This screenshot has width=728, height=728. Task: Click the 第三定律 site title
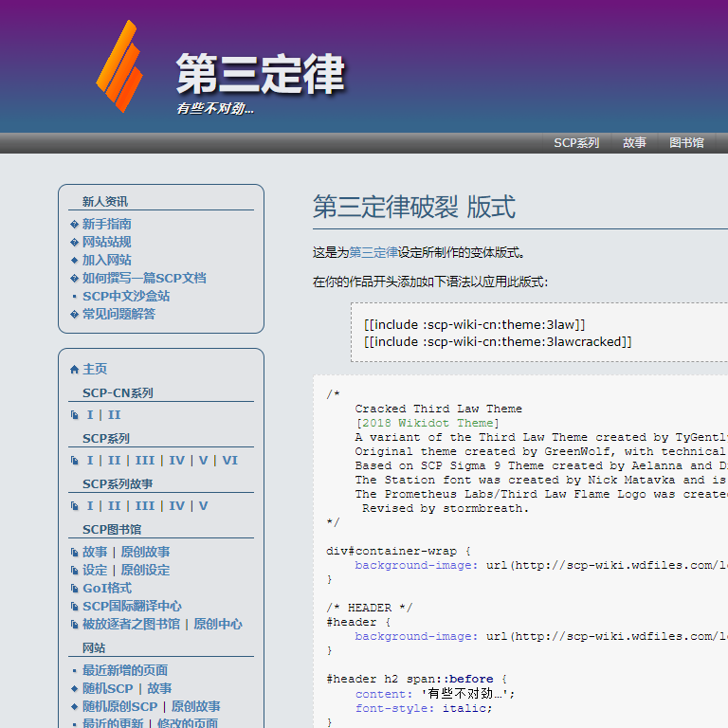[260, 75]
